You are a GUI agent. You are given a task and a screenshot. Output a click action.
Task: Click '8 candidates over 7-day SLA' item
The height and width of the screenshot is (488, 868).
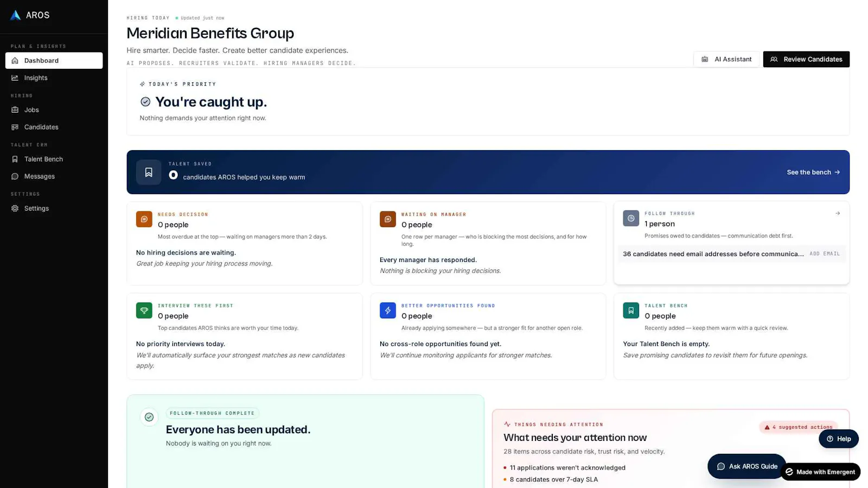point(554,479)
